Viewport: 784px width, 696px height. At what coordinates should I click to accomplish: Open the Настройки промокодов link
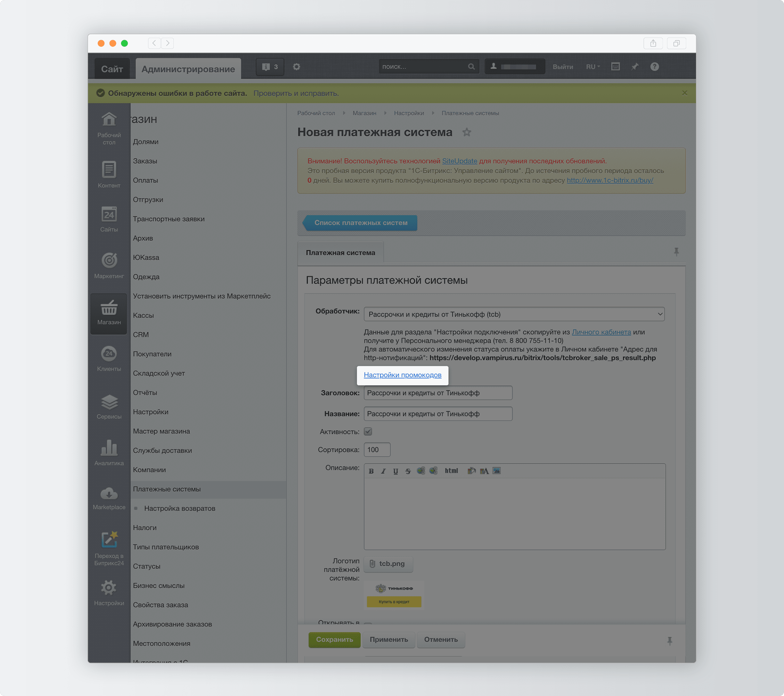pos(402,375)
